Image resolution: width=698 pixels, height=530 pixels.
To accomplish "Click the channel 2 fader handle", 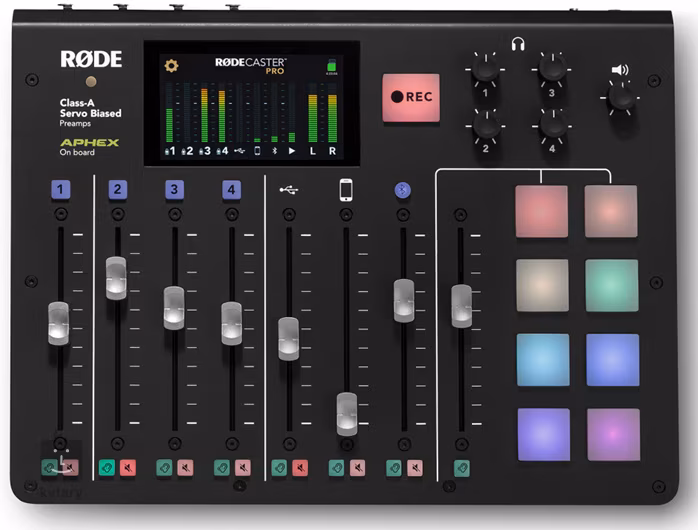I will (x=116, y=278).
